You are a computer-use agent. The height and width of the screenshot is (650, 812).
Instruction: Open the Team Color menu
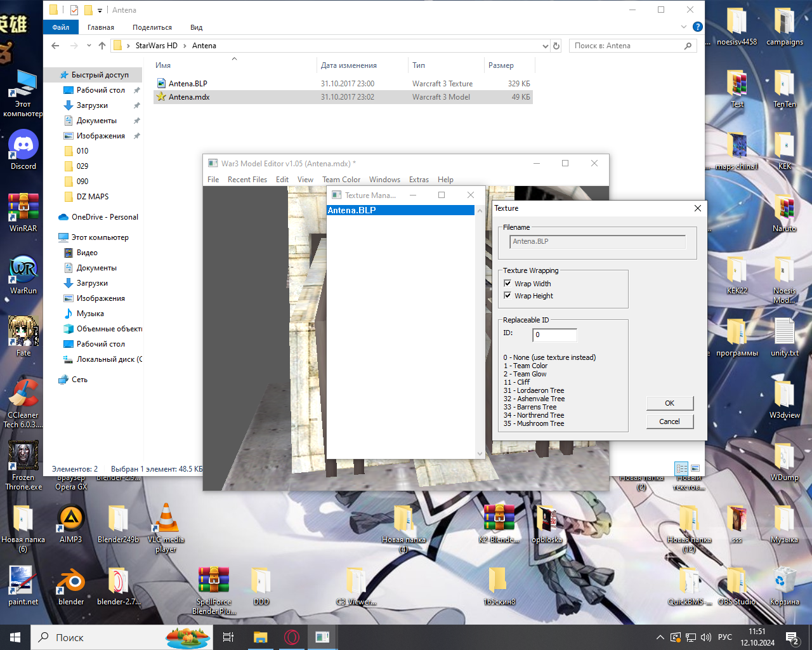click(x=341, y=180)
